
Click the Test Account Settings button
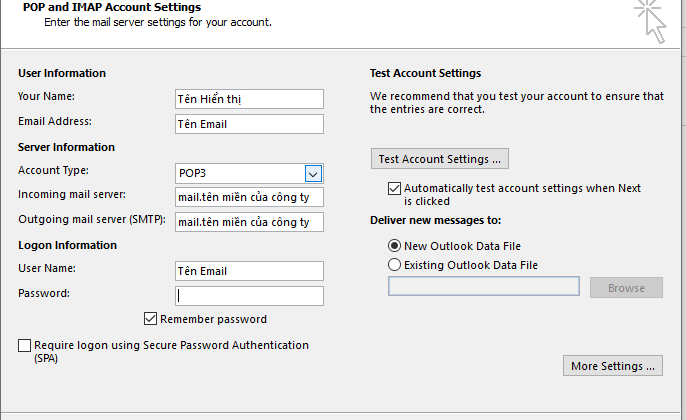point(440,158)
